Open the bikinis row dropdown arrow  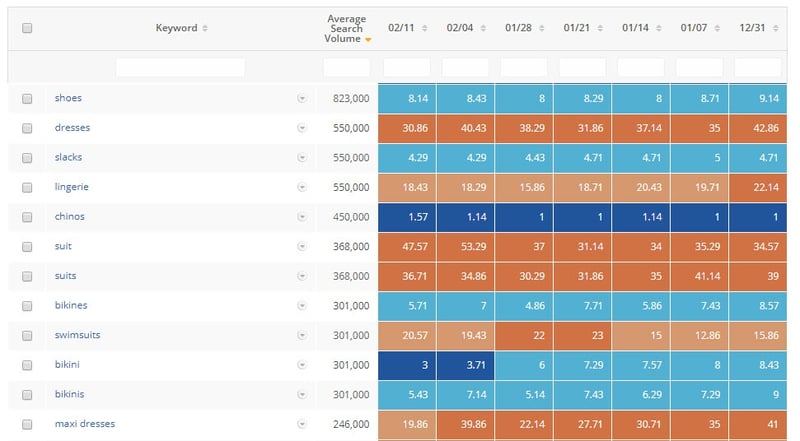pos(302,395)
